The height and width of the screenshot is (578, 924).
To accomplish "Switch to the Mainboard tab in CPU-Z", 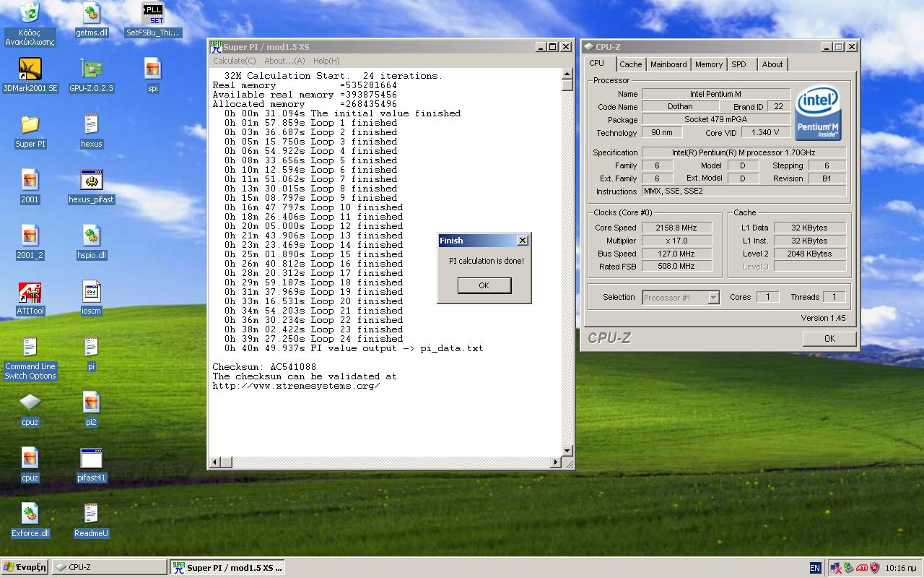I will 668,64.
